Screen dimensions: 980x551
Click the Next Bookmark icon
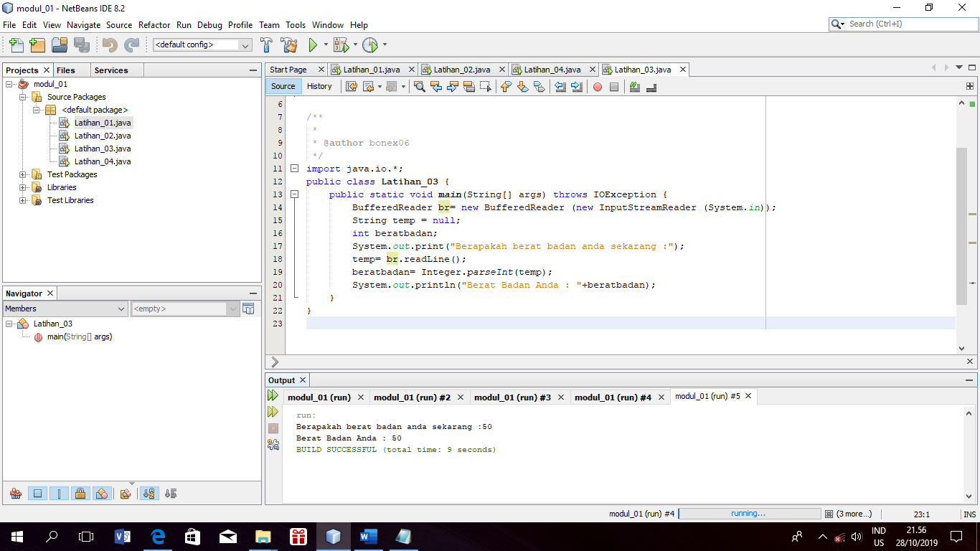coord(522,87)
